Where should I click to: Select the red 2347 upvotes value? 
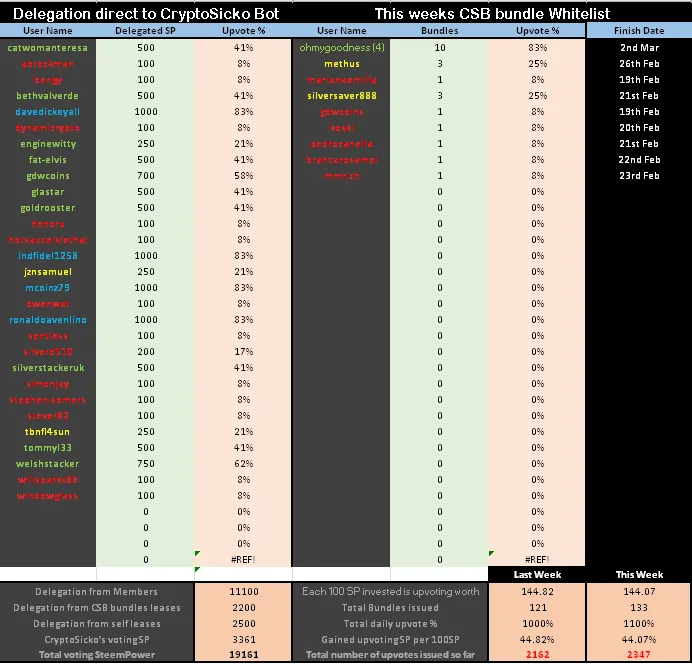click(639, 655)
